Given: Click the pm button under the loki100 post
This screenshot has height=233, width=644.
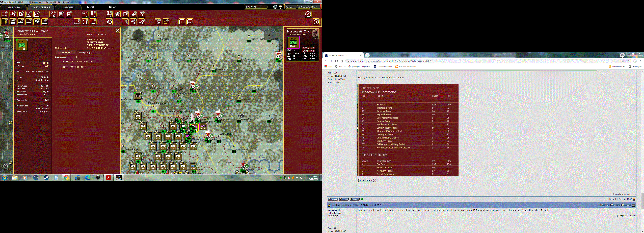Looking at the screenshot, I should 344,199.
